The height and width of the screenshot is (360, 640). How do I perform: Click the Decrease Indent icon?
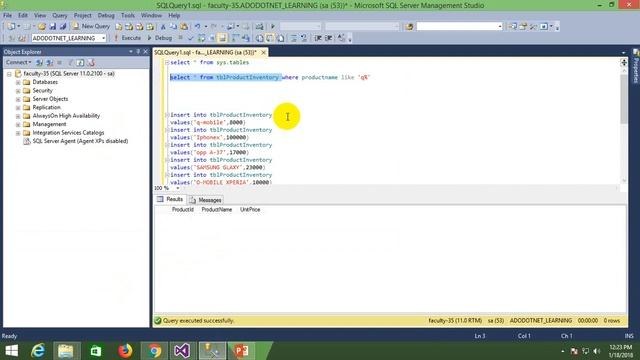tap(318, 38)
